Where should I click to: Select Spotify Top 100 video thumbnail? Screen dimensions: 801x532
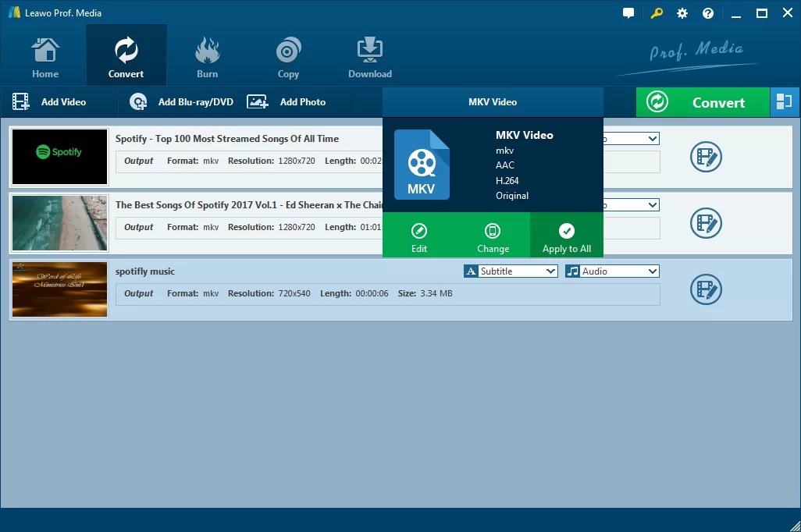pos(60,157)
